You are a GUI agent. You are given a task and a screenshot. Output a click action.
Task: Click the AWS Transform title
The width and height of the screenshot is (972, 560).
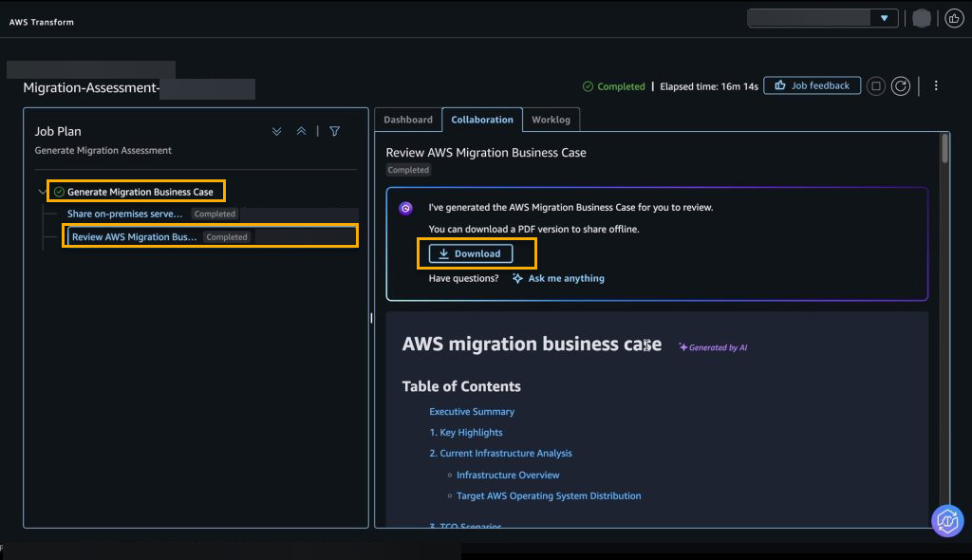pos(42,23)
